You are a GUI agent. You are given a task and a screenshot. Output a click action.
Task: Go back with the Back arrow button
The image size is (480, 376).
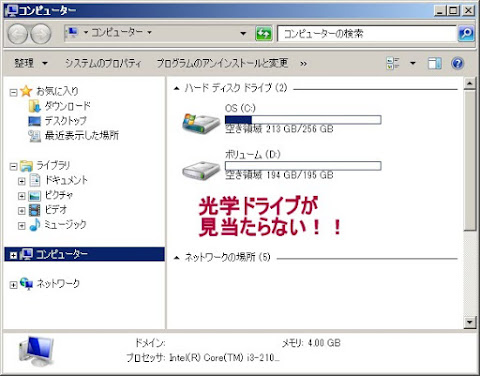[18, 34]
